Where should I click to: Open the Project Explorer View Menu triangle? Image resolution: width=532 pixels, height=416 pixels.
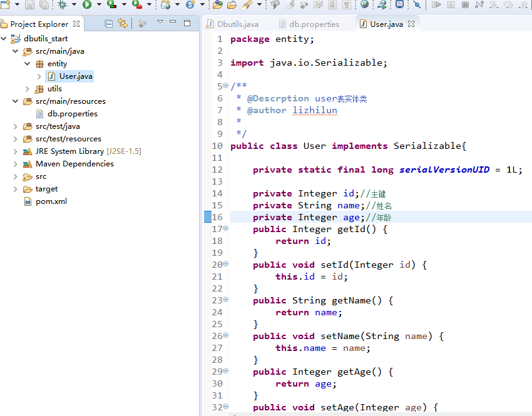point(160,23)
